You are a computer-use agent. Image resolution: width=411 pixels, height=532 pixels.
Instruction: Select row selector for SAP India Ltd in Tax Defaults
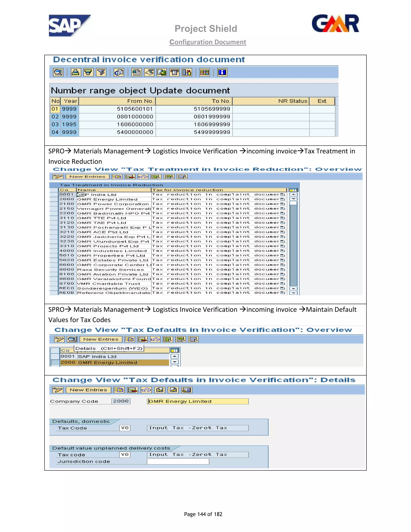click(x=55, y=356)
